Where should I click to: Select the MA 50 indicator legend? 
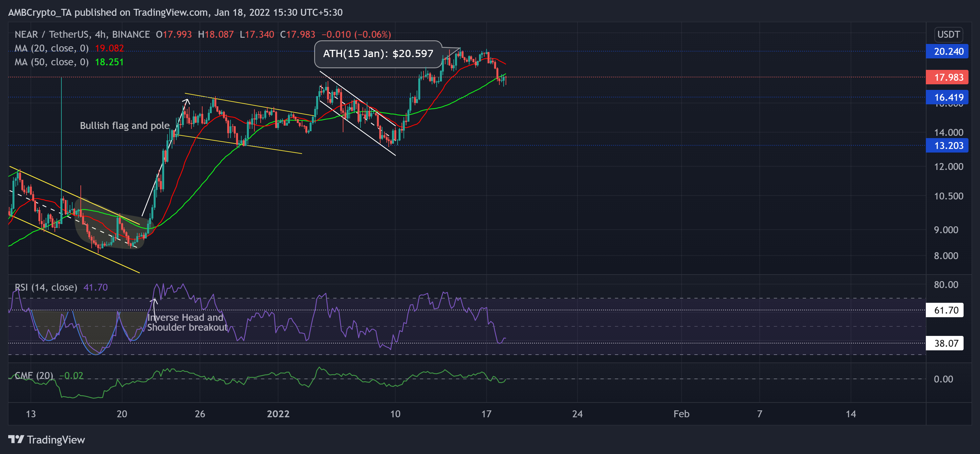(x=52, y=62)
